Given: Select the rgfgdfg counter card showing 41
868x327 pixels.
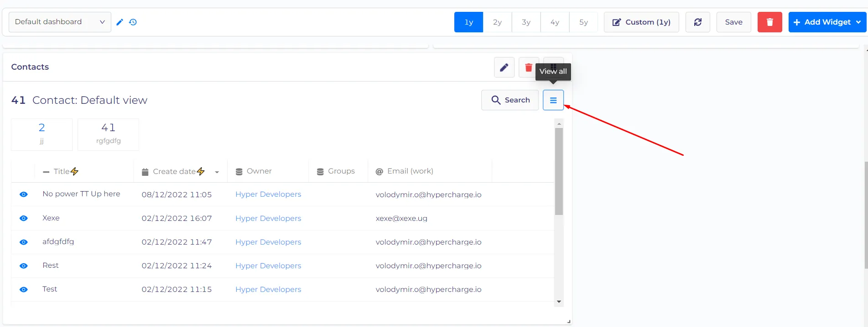Looking at the screenshot, I should pos(108,134).
